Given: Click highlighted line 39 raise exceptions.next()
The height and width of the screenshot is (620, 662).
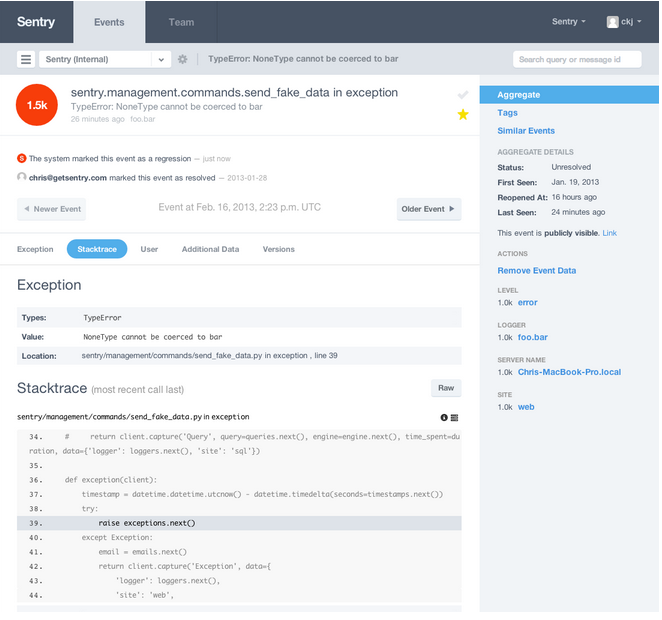Looking at the screenshot, I should tap(239, 523).
